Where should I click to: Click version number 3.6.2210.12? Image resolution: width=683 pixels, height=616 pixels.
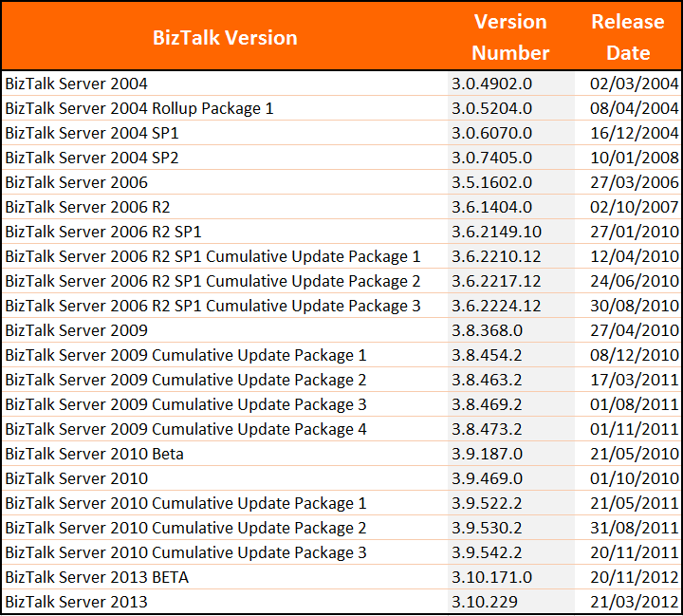tap(496, 256)
